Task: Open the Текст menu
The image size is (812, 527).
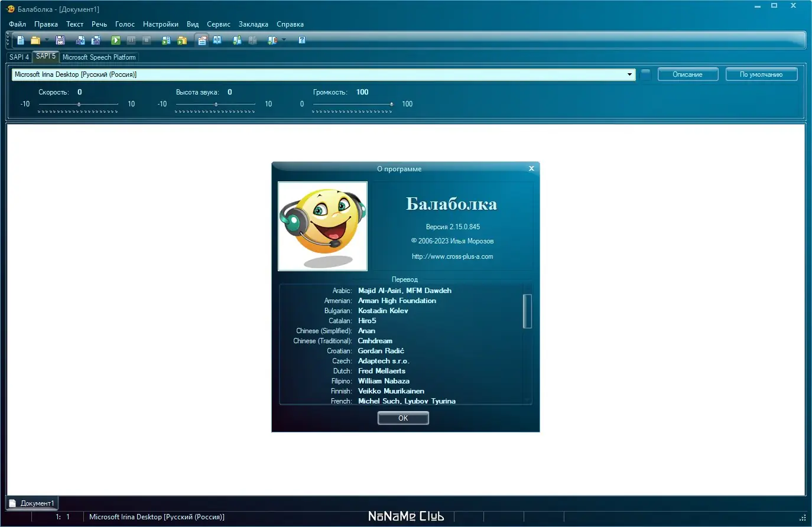Action: coord(75,24)
